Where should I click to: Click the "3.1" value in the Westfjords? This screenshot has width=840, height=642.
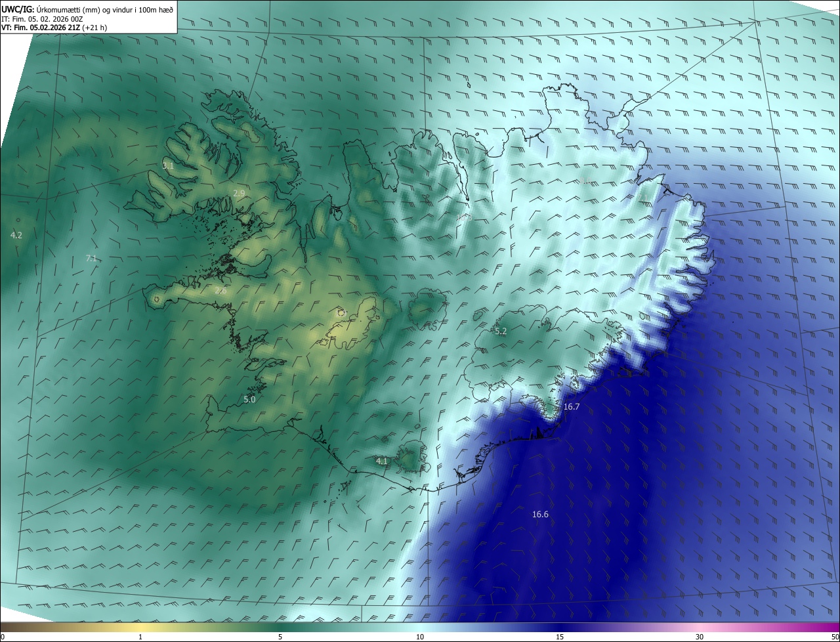tap(169, 165)
